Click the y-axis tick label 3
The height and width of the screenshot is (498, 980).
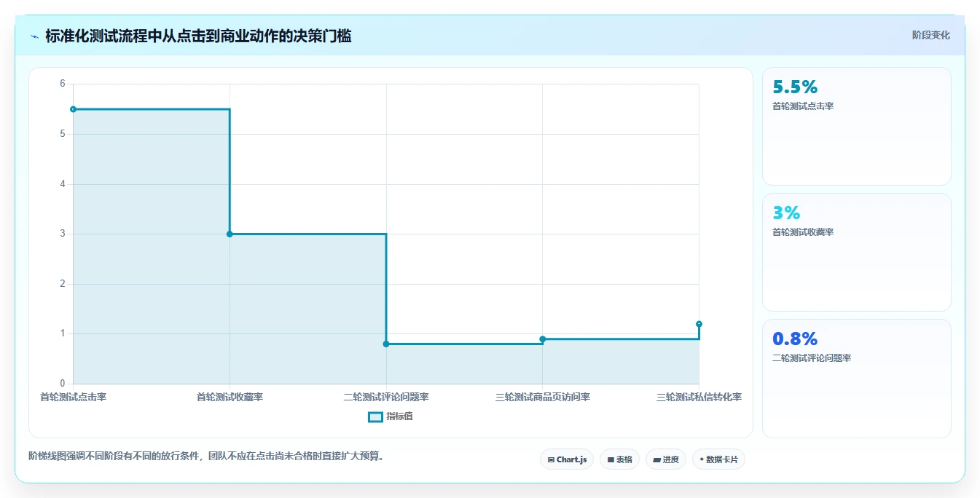pyautogui.click(x=62, y=234)
